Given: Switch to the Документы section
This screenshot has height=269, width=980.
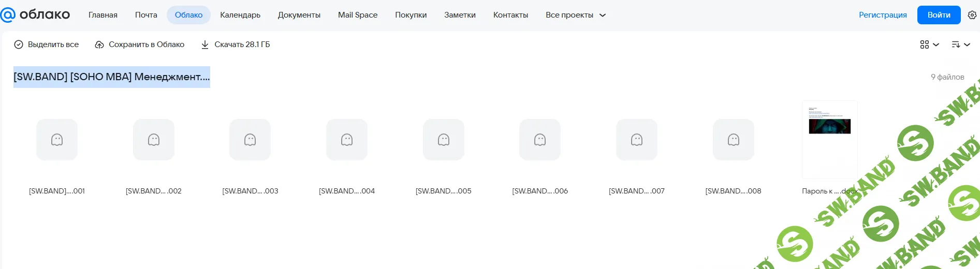Looking at the screenshot, I should pos(299,15).
